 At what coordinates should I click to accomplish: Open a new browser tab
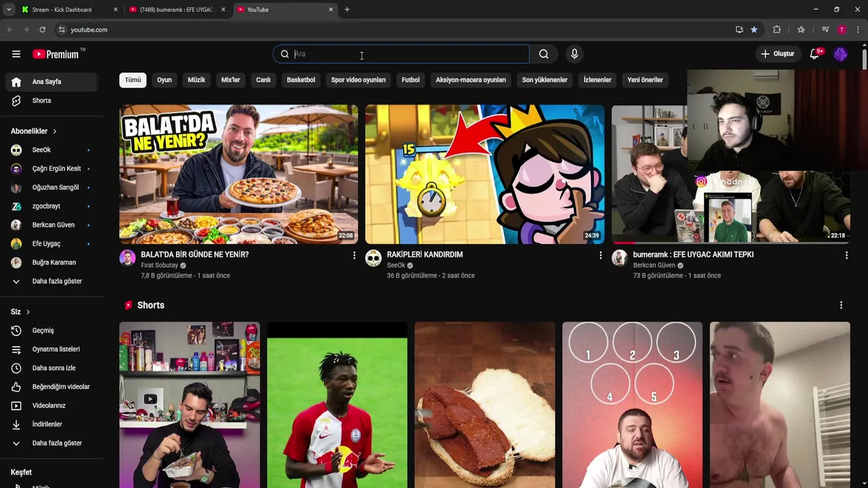point(347,9)
